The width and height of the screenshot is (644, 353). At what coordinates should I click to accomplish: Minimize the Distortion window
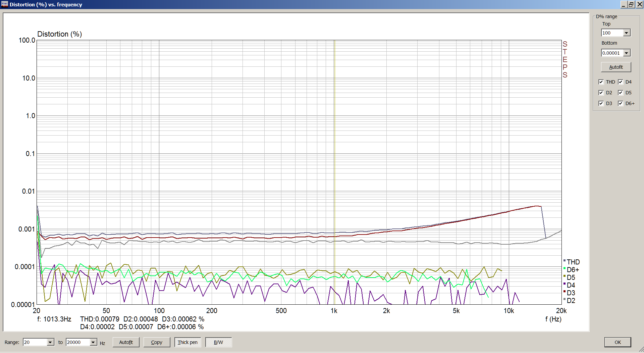[x=624, y=4]
